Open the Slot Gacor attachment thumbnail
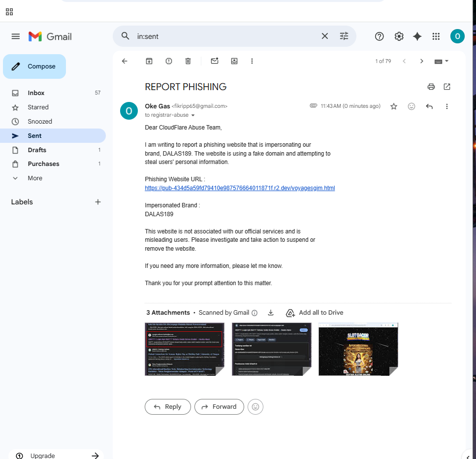The image size is (476, 459). pos(358,349)
